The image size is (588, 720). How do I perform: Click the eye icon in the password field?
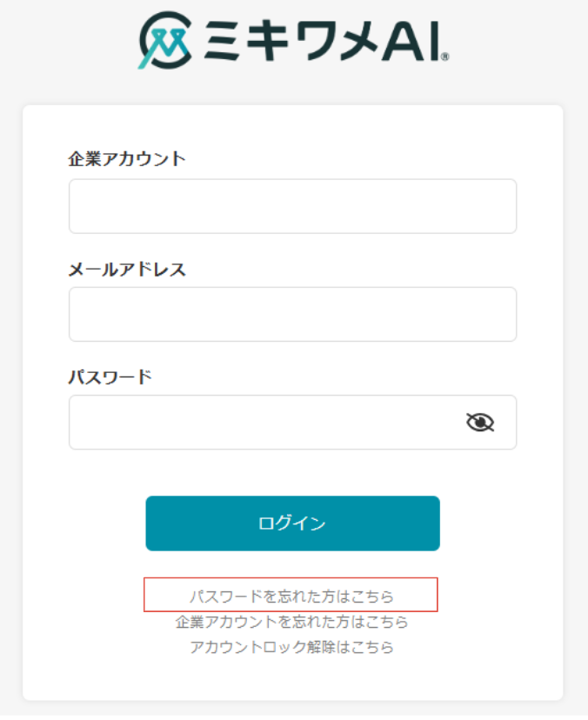pos(482,422)
